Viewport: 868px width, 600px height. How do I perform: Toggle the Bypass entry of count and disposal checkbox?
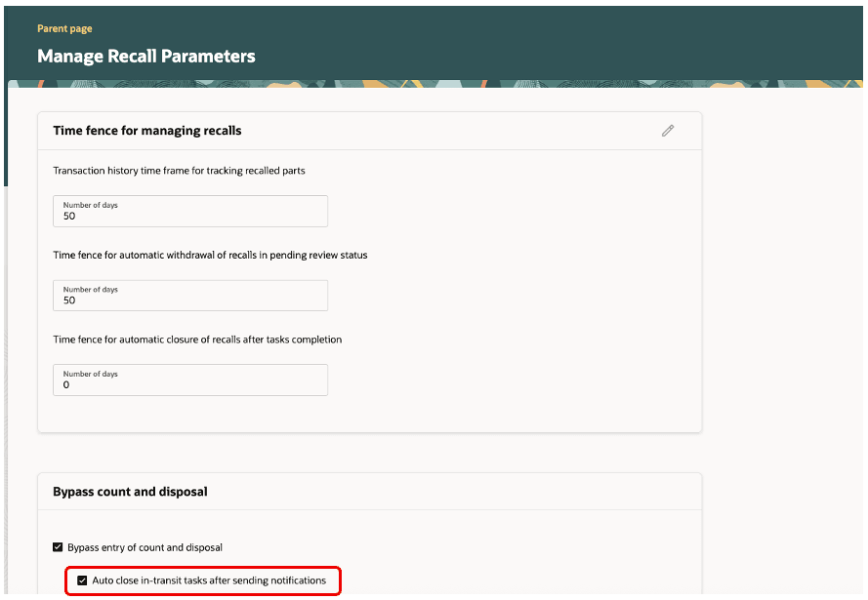coord(57,547)
